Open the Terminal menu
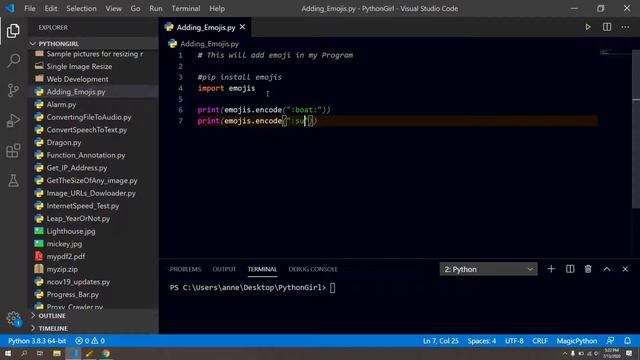Image resolution: width=640 pixels, height=360 pixels. click(186, 8)
